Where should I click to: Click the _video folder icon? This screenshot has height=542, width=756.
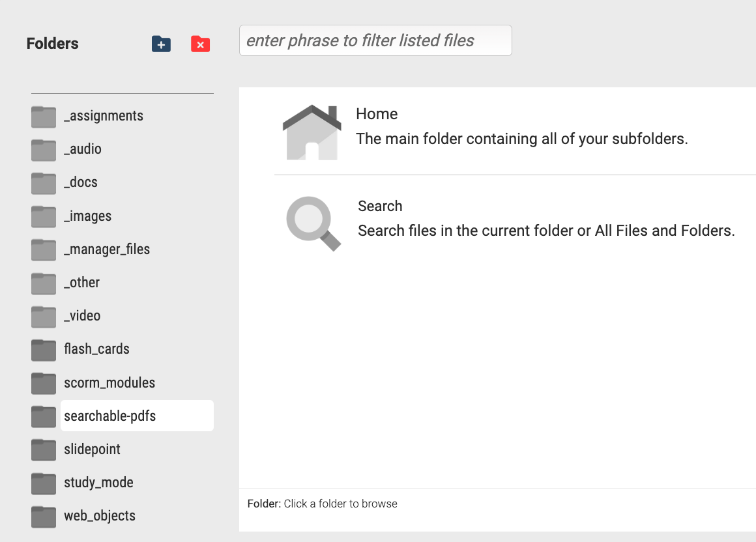pos(44,317)
